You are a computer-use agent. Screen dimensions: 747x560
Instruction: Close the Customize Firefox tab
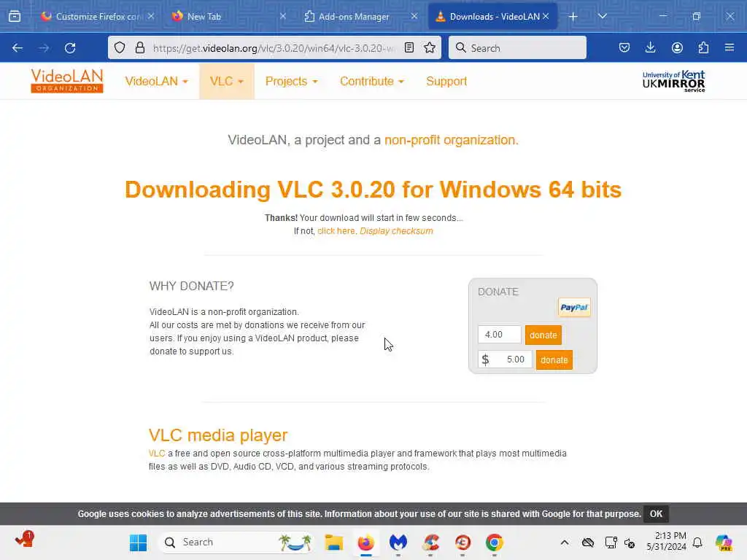[x=151, y=16]
